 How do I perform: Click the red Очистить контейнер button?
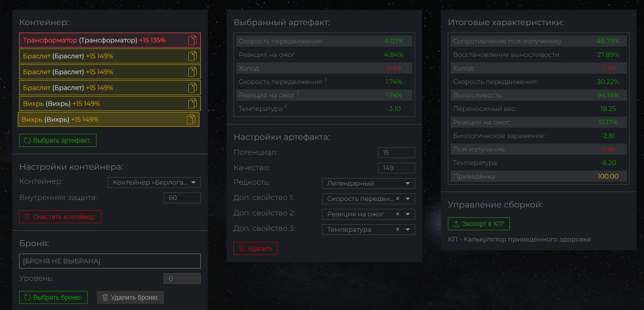click(x=60, y=217)
